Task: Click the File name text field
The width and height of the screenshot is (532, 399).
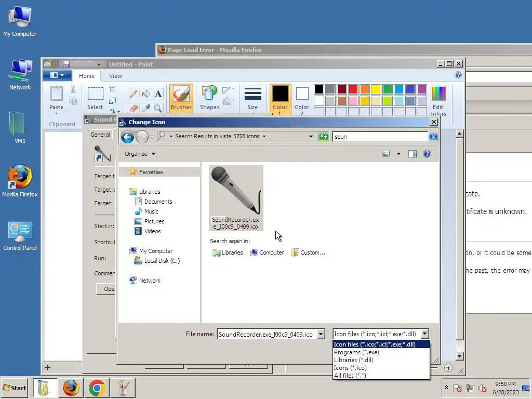Action: tap(267, 334)
